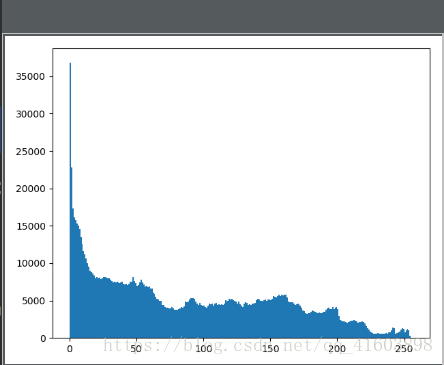Click the 15000 y-axis tick label
This screenshot has height=365, width=444.
click(30, 226)
